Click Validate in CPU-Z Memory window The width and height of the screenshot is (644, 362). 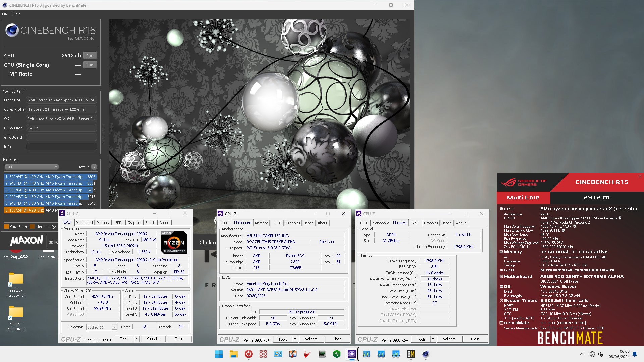coord(449,339)
